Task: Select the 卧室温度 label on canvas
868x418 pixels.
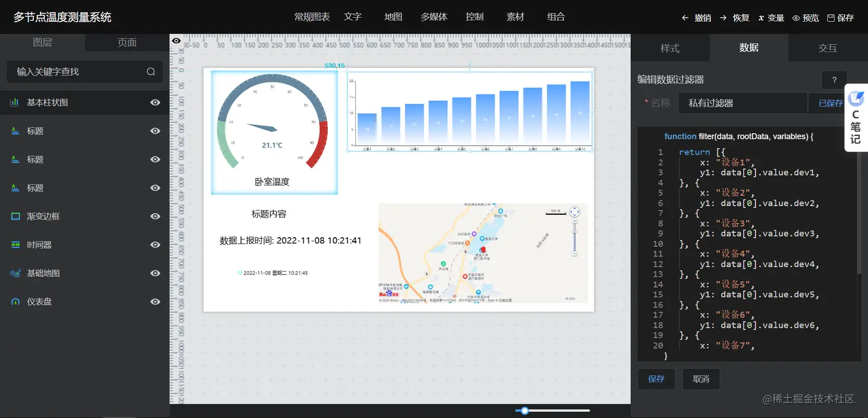Action: pos(272,182)
